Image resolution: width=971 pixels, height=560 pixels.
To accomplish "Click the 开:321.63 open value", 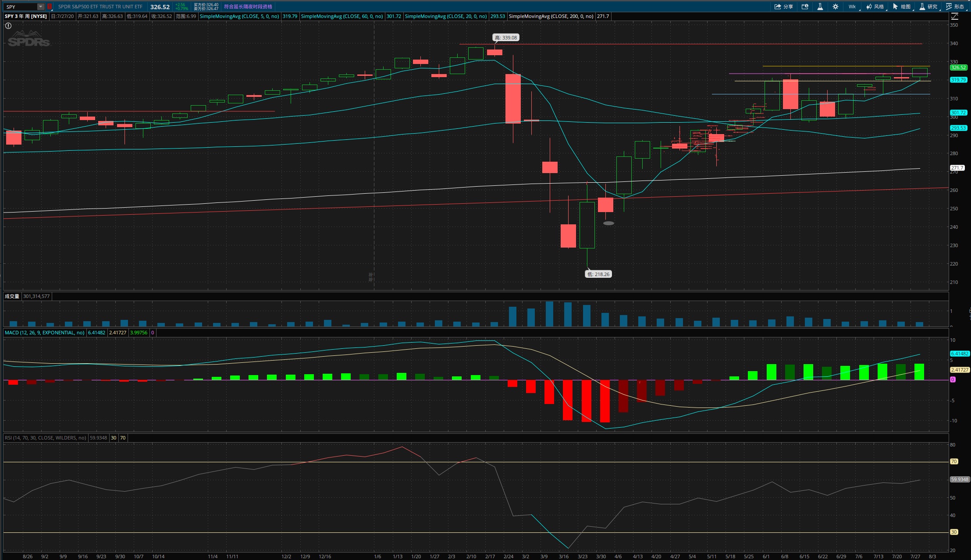I will pos(88,16).
